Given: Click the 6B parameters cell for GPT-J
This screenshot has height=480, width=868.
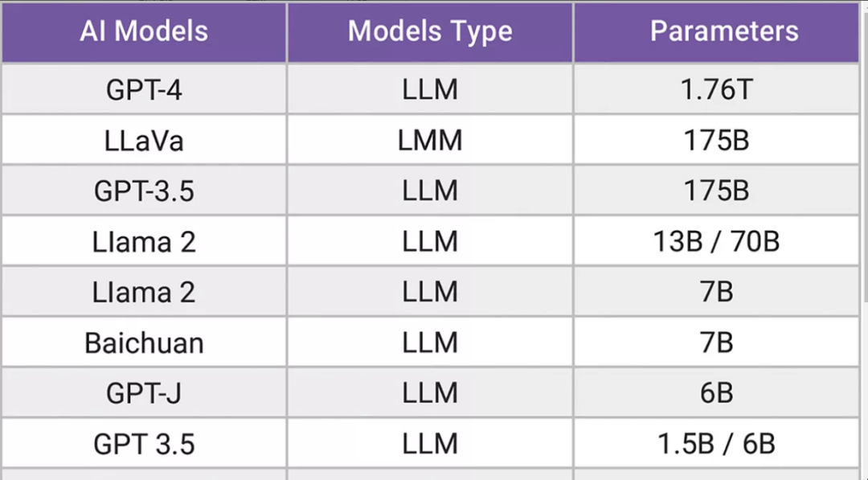Looking at the screenshot, I should click(x=716, y=392).
